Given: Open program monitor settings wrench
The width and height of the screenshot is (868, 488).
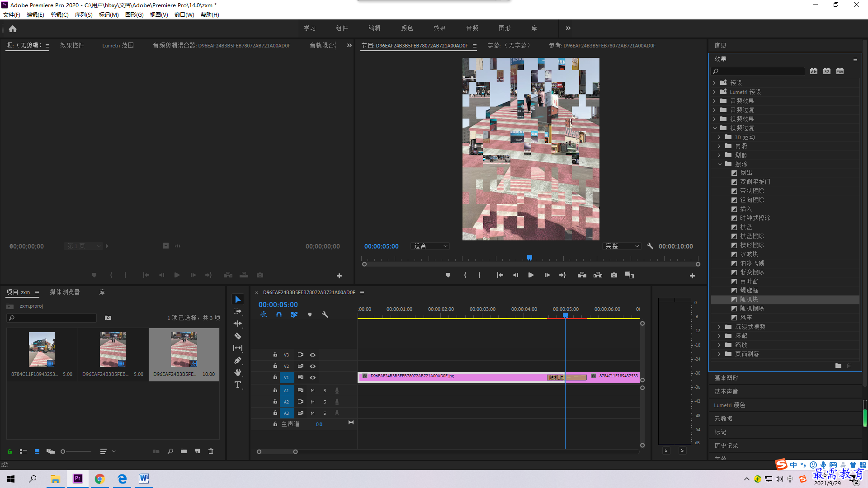Looking at the screenshot, I should coord(650,246).
